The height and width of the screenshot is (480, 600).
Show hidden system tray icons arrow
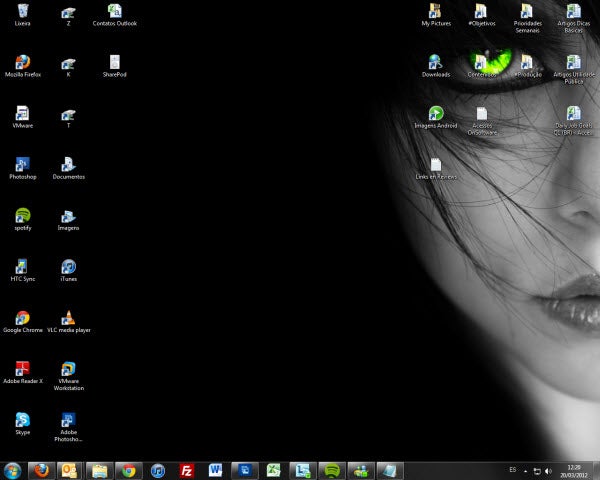[526, 470]
